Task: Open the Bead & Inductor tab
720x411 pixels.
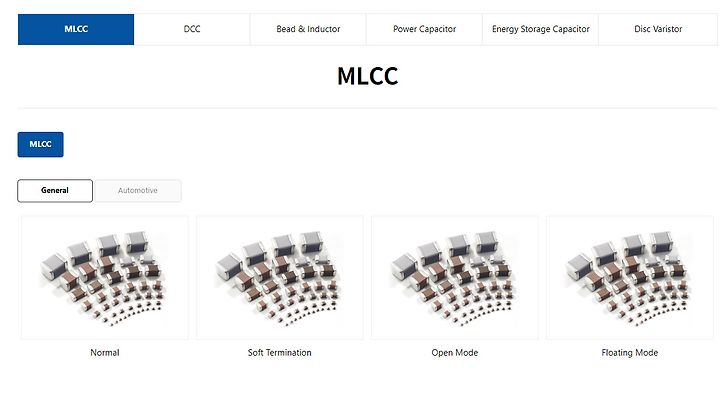Action: 308,29
